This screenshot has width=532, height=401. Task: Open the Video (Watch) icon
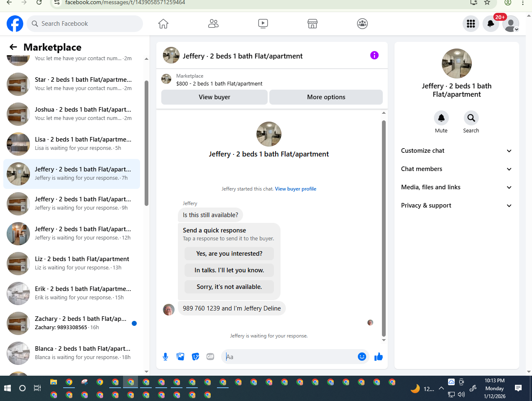(263, 24)
